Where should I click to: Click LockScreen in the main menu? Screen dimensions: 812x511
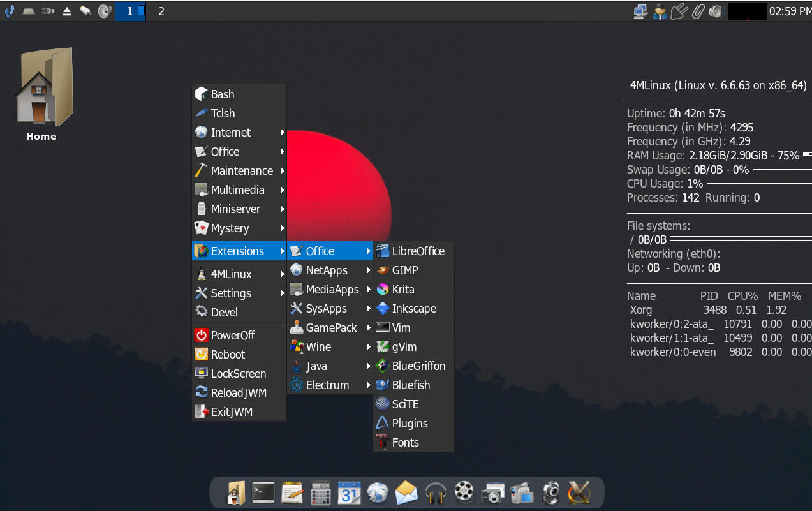tap(238, 374)
